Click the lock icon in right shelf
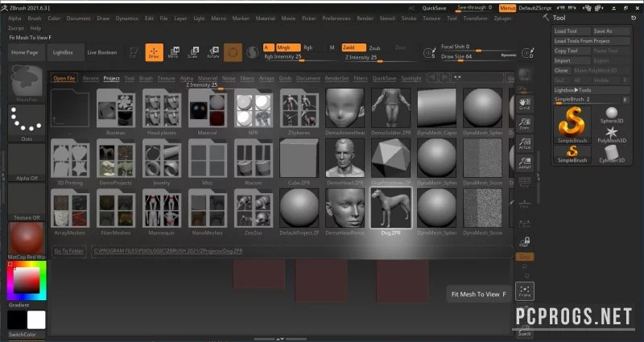This screenshot has width=644, height=342. (525, 241)
